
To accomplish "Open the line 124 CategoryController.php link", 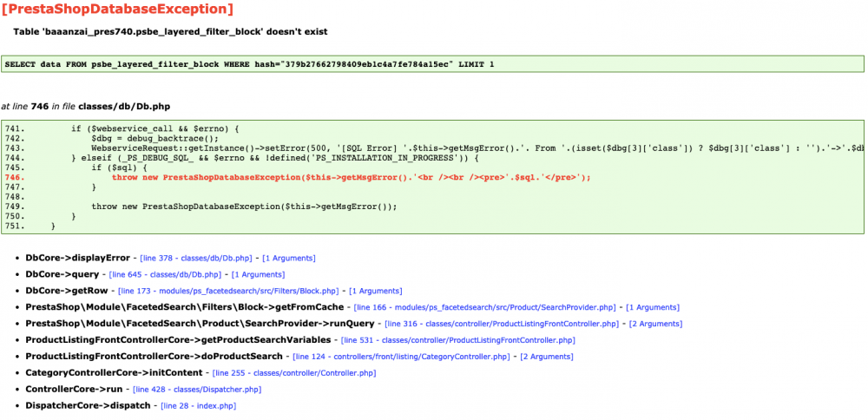I will (401, 357).
